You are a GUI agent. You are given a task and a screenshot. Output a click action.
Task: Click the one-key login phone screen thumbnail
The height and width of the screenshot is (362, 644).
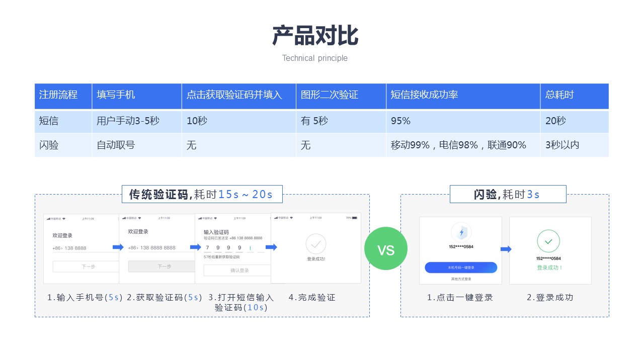(460, 250)
